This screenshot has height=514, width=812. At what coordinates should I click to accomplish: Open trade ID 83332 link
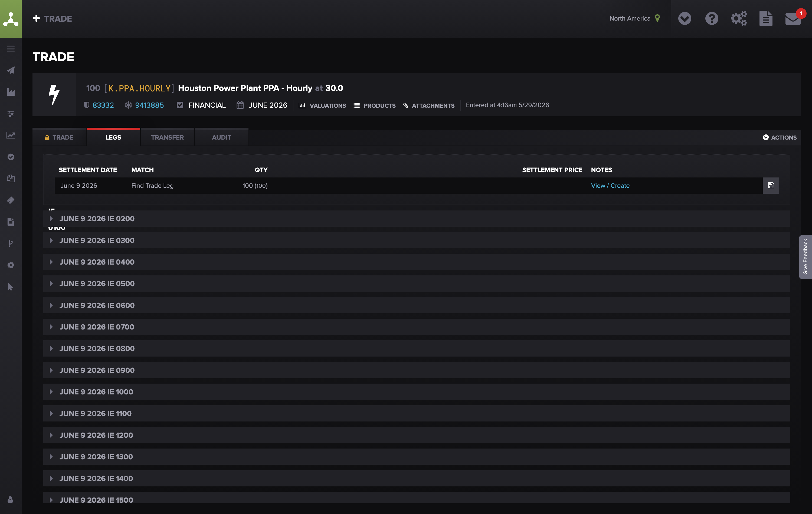[x=103, y=105]
